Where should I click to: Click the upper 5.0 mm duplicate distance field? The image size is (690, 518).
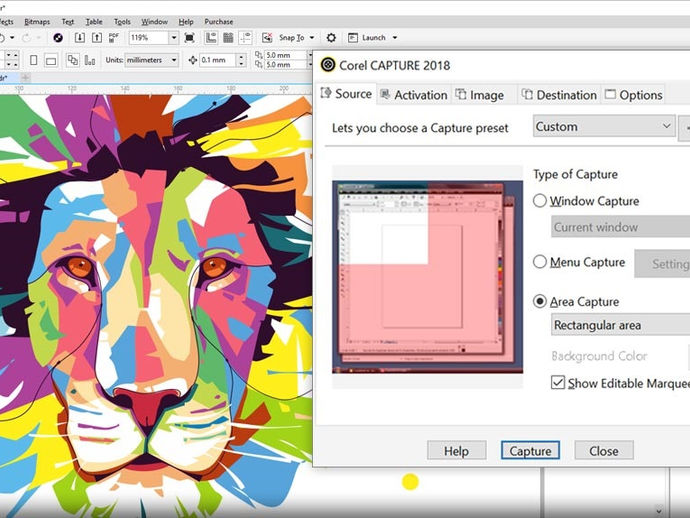(x=285, y=55)
